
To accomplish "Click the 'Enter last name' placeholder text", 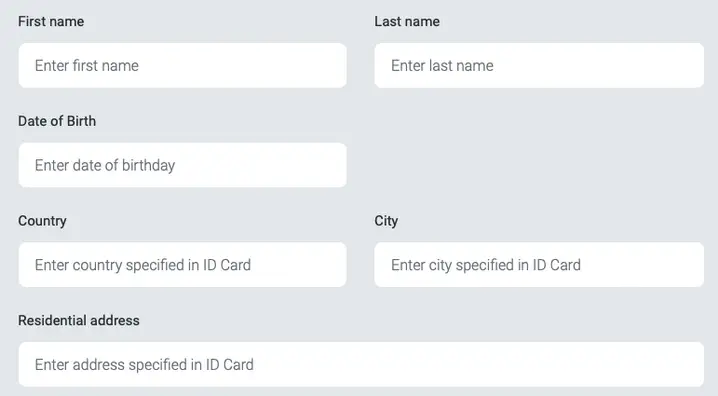I will coord(442,65).
